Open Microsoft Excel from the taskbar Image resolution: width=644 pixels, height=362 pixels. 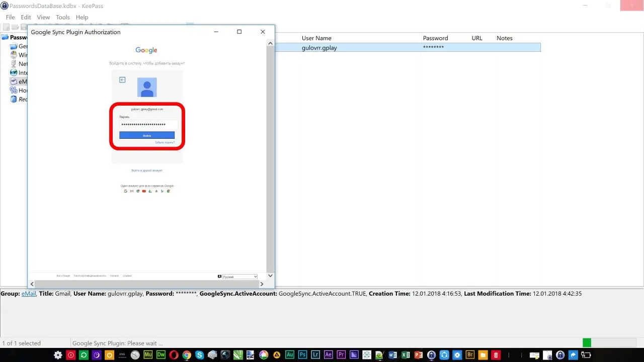(x=406, y=355)
